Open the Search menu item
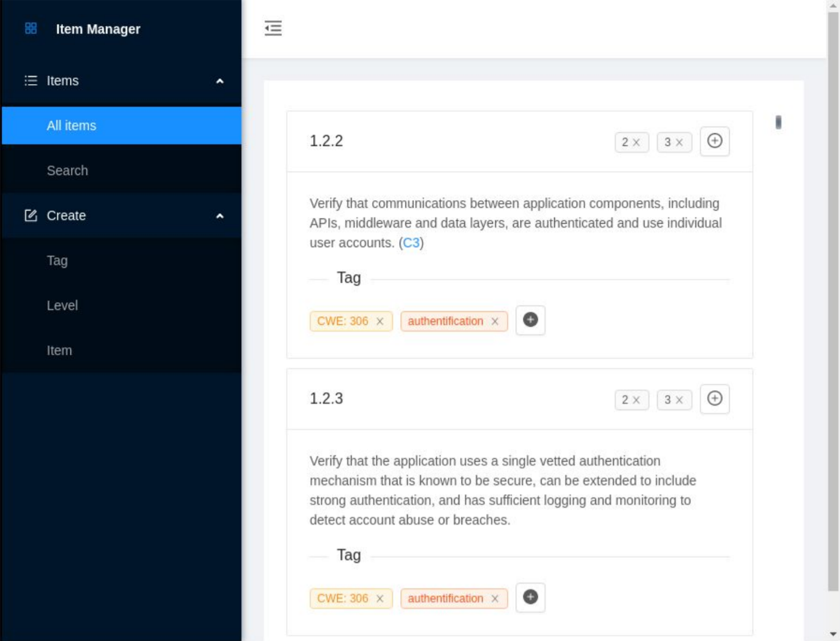840x641 pixels. (x=67, y=170)
